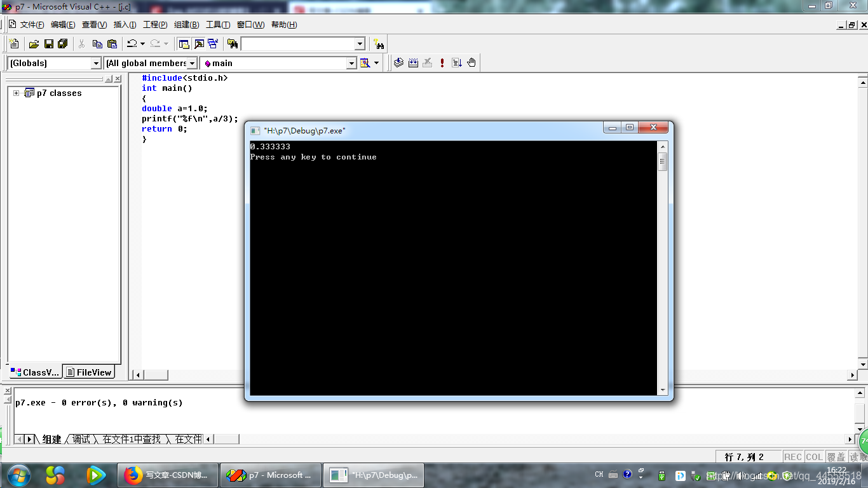Toggle the Workspace window icon
The width and height of the screenshot is (868, 488).
pos(184,44)
